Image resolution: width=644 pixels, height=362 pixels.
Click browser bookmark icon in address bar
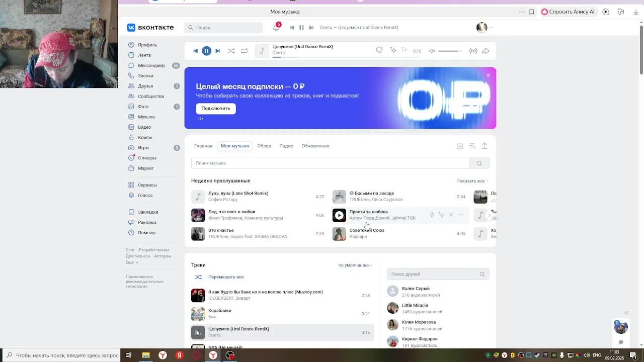pos(531,12)
